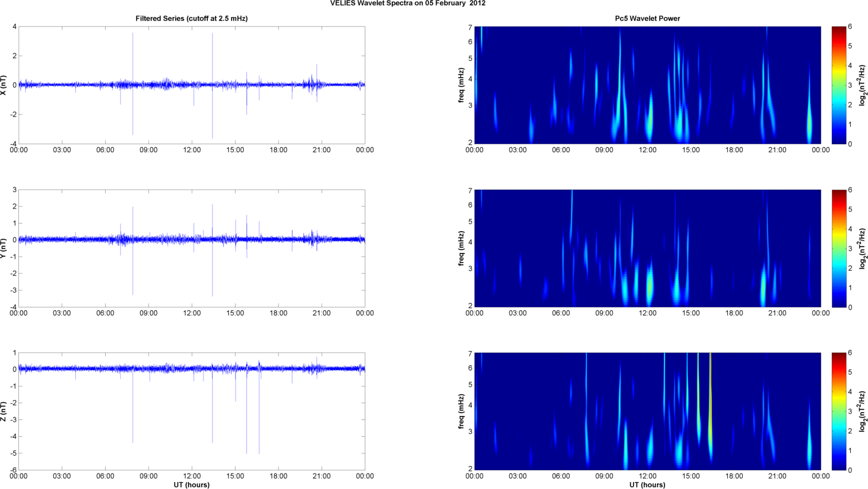Click the 21:00 tick label under the Y series plot
868x489 pixels.
322,313
